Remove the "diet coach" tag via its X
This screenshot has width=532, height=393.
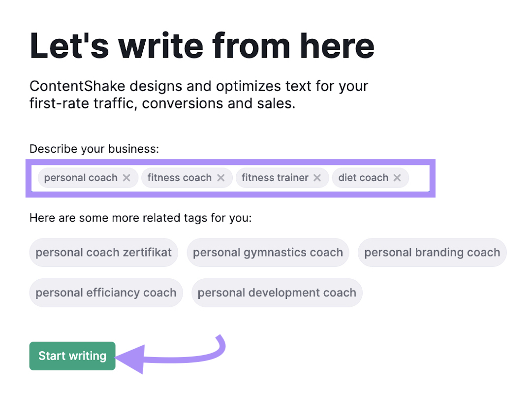397,177
